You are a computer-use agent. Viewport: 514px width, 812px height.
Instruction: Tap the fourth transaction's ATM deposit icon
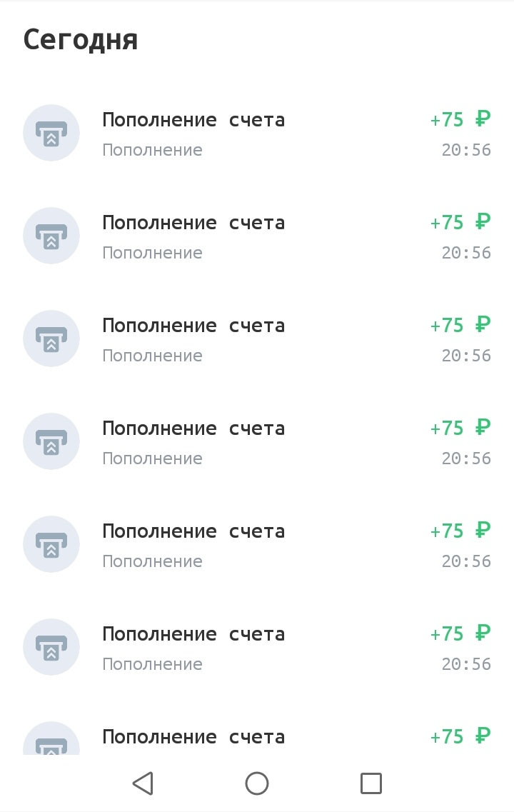click(51, 441)
